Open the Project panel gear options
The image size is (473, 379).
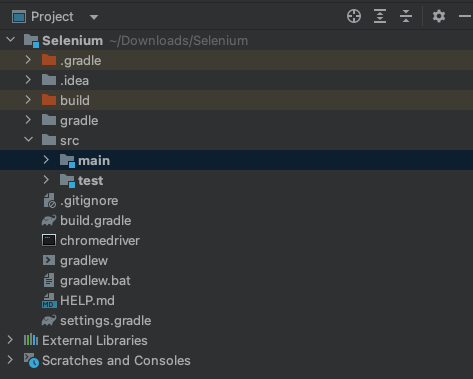(x=439, y=16)
